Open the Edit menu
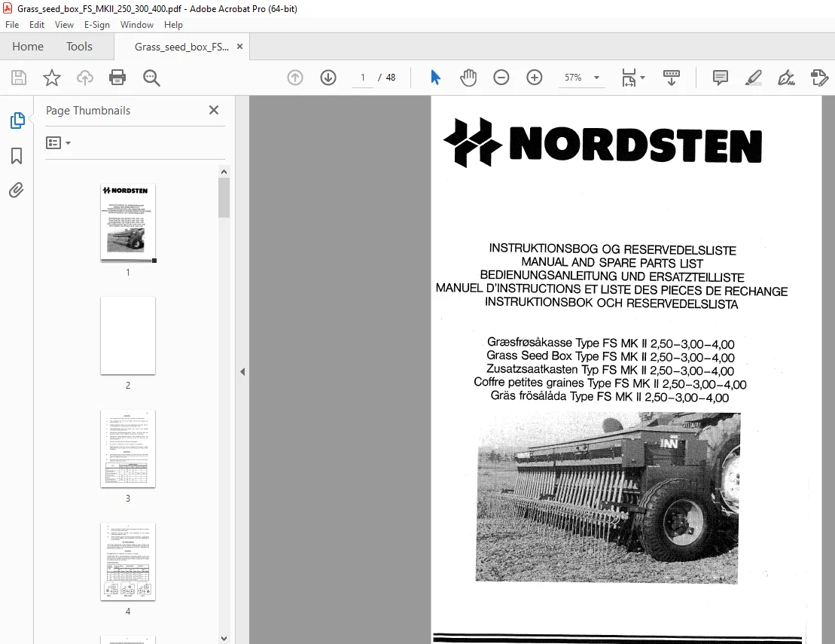835x644 pixels. (x=37, y=25)
